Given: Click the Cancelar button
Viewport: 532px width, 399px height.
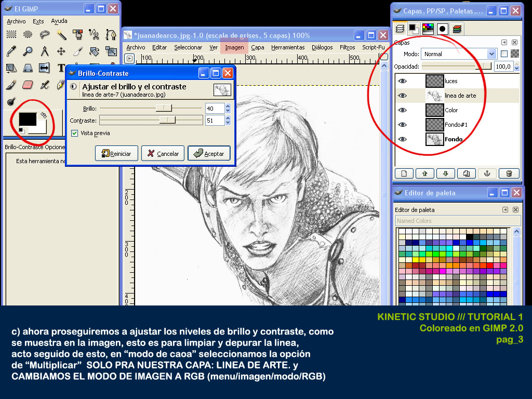Looking at the screenshot, I should 163,153.
